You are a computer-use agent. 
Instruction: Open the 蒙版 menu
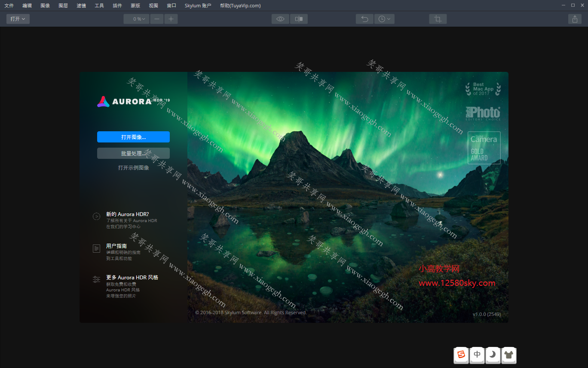(x=135, y=6)
